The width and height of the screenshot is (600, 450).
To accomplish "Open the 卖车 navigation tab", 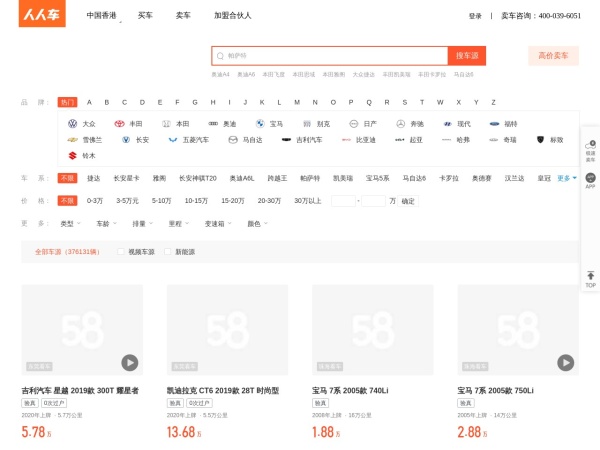I will (x=183, y=15).
